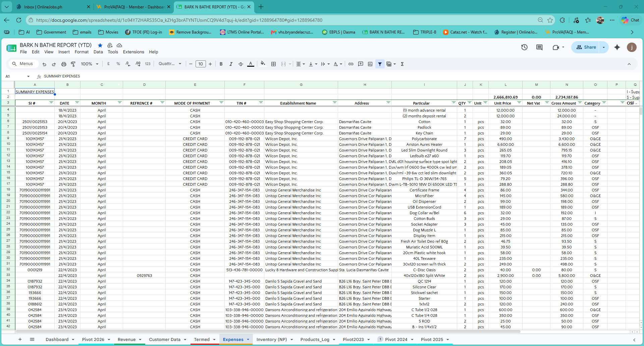The image size is (644, 346).
Task: Open all comments panel
Action: pyautogui.click(x=539, y=47)
